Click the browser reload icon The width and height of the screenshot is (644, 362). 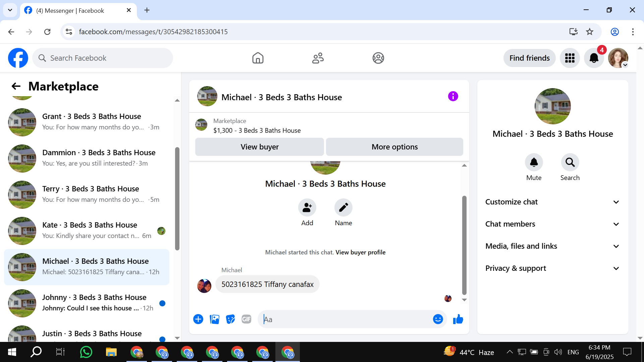point(47,32)
